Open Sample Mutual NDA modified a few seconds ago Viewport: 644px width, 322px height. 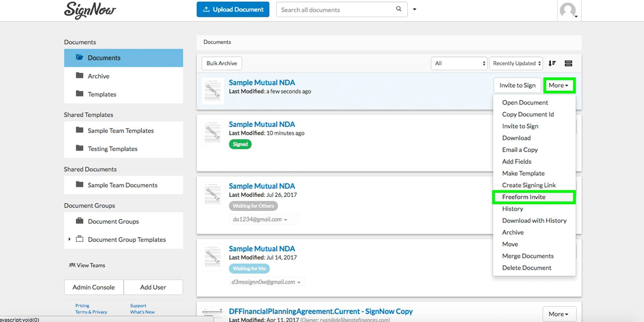(262, 82)
